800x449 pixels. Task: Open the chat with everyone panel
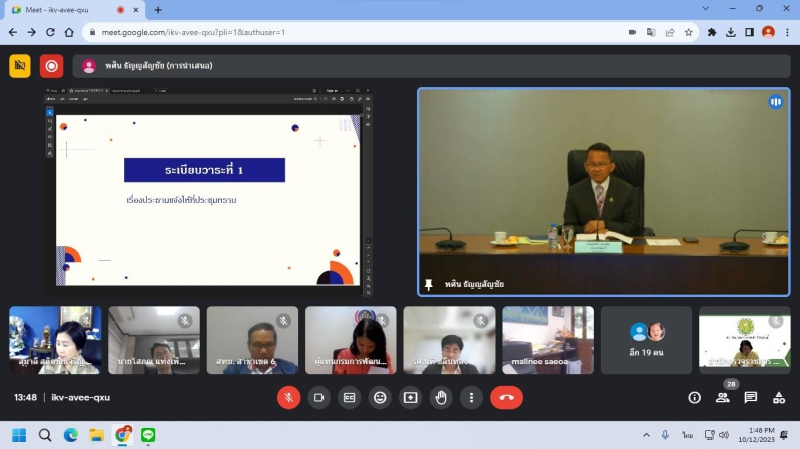[x=750, y=397]
